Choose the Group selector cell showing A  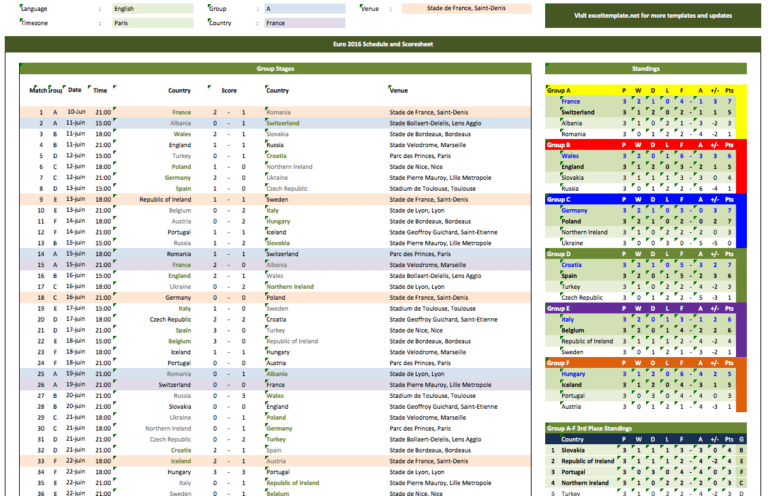tap(305, 9)
